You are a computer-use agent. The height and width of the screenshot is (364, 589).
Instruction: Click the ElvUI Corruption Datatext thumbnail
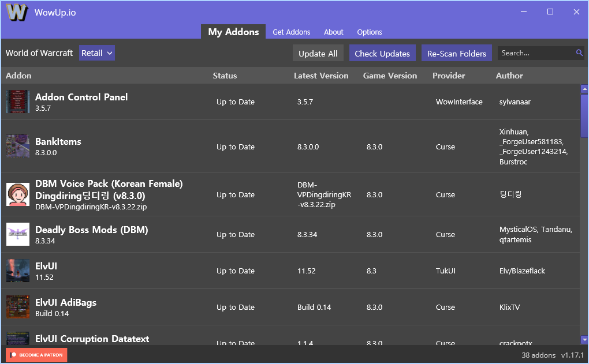(x=18, y=338)
